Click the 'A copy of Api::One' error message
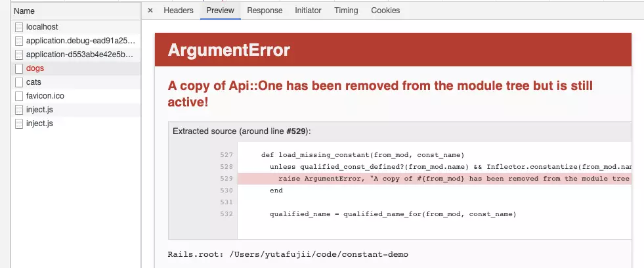Viewport: 644px width, 268px height. (380, 94)
